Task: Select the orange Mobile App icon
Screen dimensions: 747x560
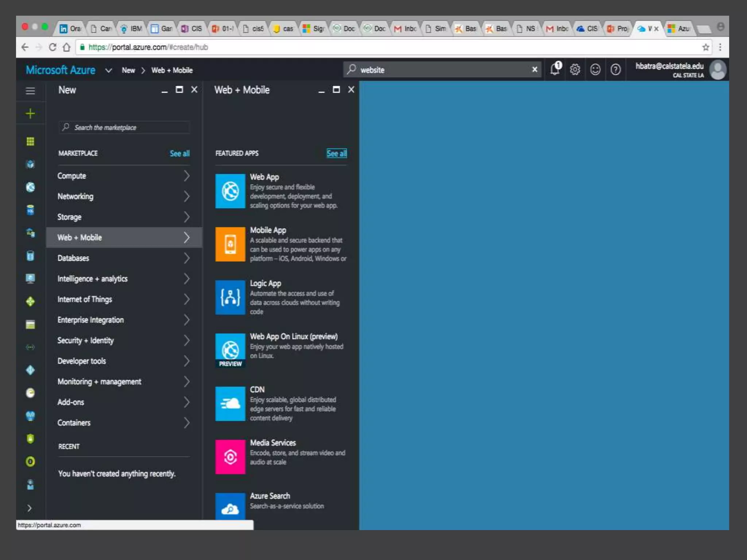Action: [x=230, y=244]
